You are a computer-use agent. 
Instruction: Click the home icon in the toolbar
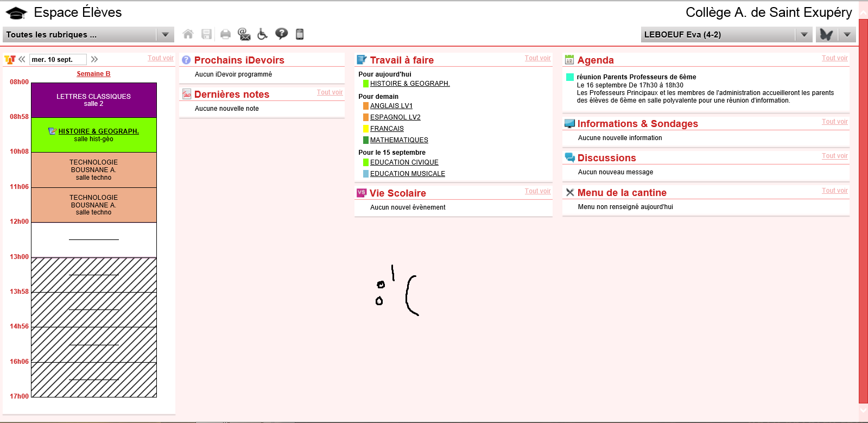[x=188, y=34]
